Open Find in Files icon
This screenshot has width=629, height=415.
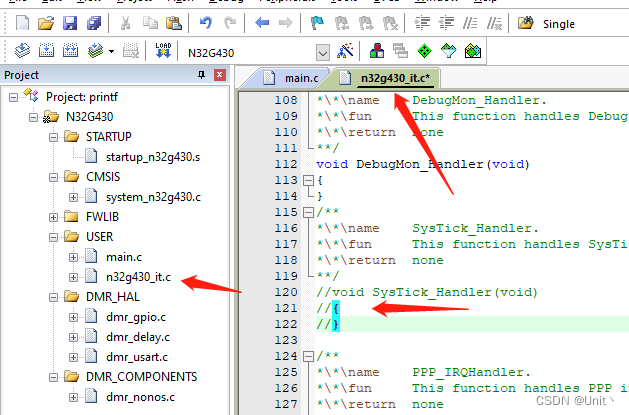tap(525, 23)
